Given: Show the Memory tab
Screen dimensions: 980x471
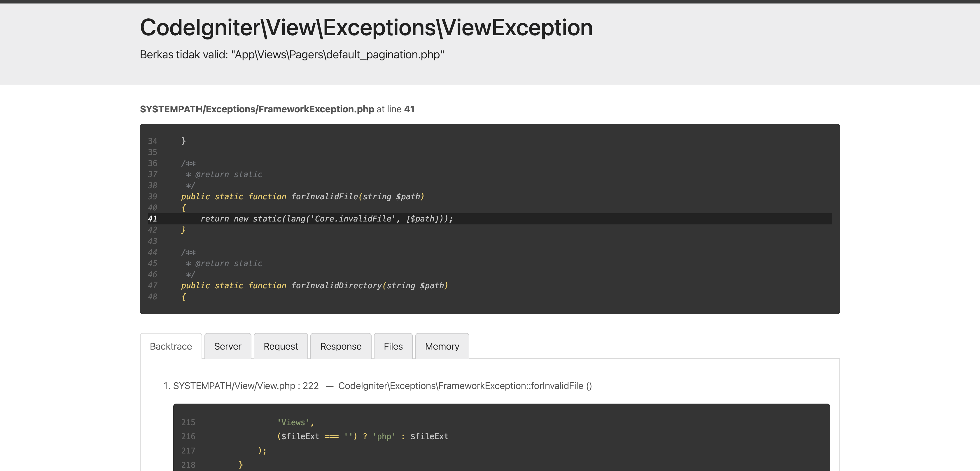Looking at the screenshot, I should [x=442, y=346].
